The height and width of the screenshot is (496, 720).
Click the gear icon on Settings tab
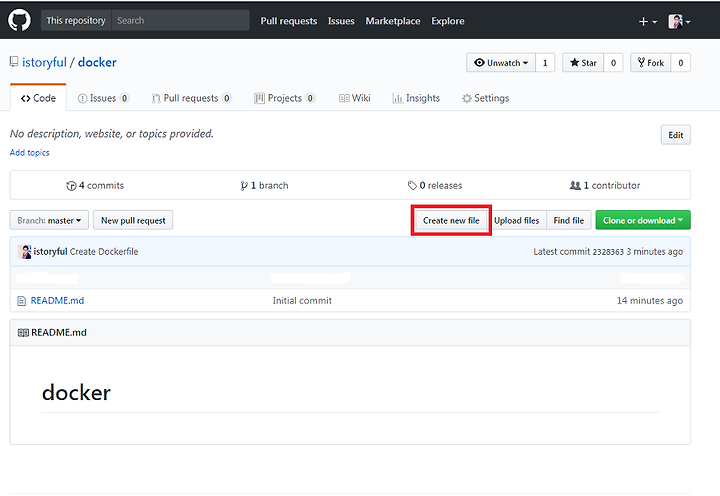pyautogui.click(x=467, y=98)
